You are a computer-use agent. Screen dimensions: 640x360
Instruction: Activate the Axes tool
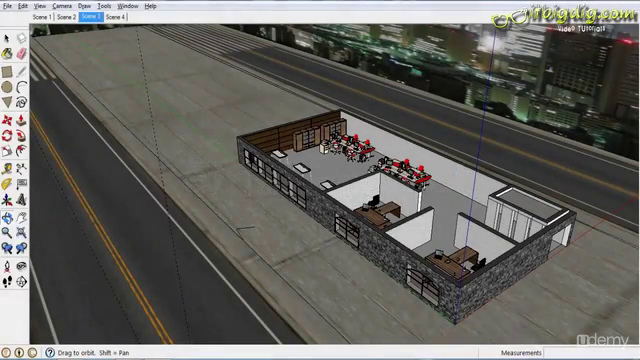pyautogui.click(x=7, y=200)
